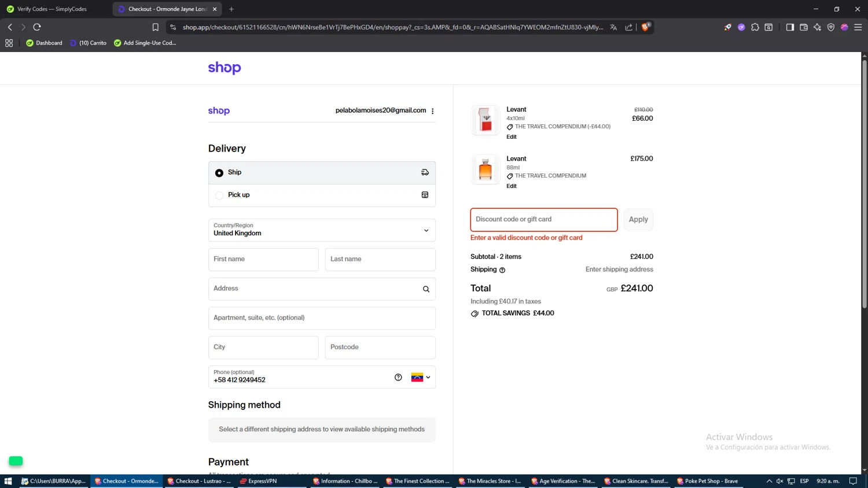Open the browser hamburger menu
This screenshot has height=488, width=868.
tap(858, 27)
